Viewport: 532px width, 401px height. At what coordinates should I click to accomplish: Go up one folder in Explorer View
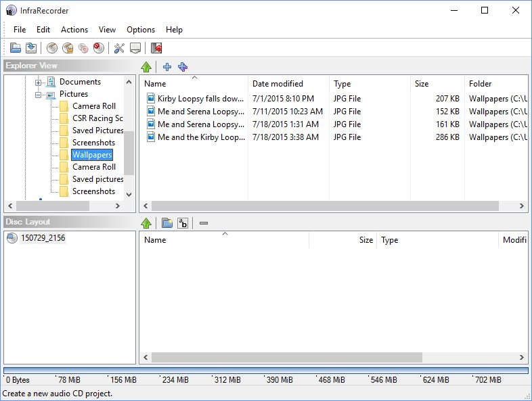coord(146,67)
